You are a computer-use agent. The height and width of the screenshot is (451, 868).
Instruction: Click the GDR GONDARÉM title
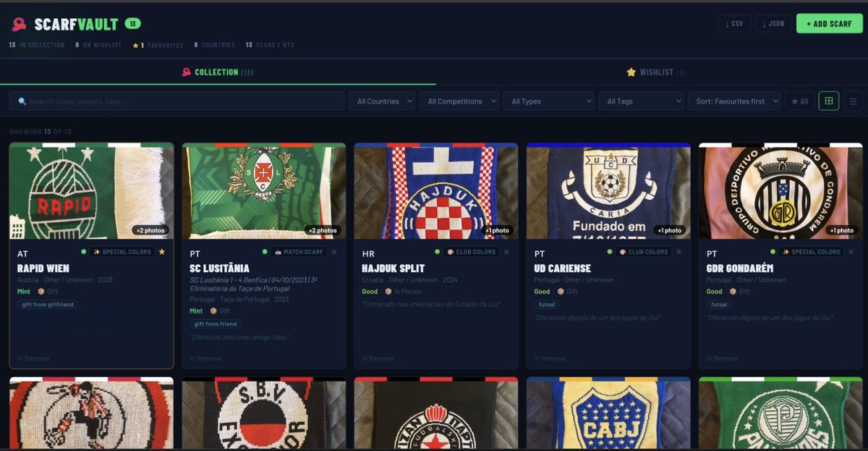point(739,269)
